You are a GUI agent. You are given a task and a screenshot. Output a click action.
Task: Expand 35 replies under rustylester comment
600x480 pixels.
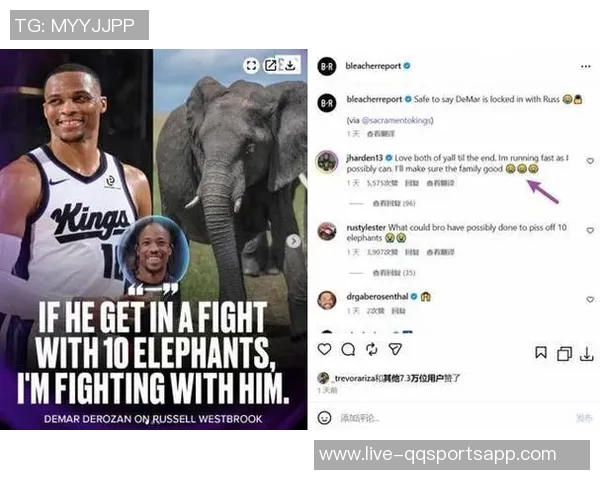tap(394, 273)
